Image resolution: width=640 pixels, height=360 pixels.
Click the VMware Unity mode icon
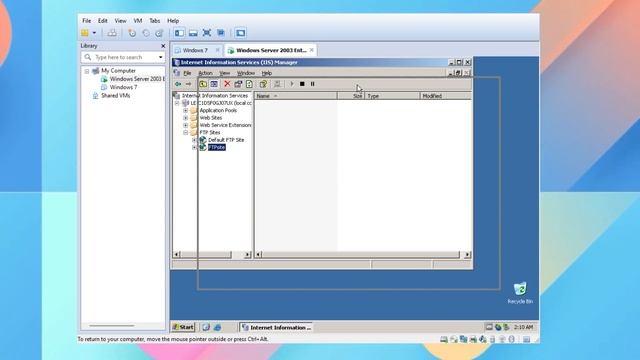pos(221,33)
